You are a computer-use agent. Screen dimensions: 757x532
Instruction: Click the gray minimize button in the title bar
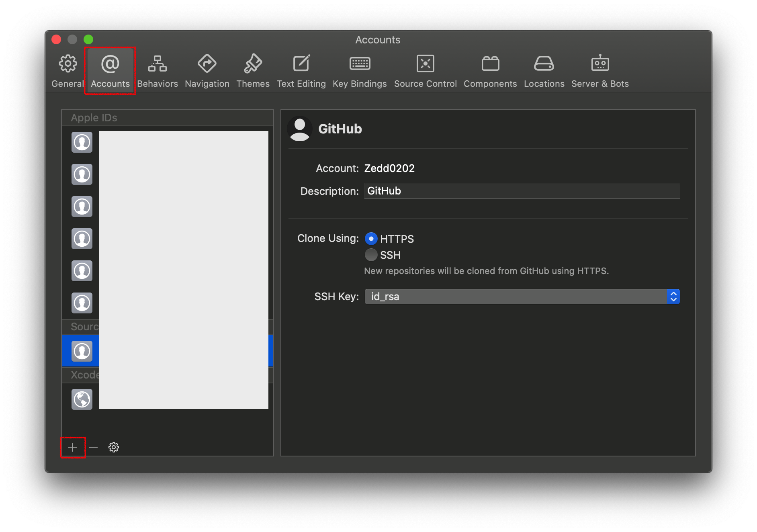[x=72, y=39]
